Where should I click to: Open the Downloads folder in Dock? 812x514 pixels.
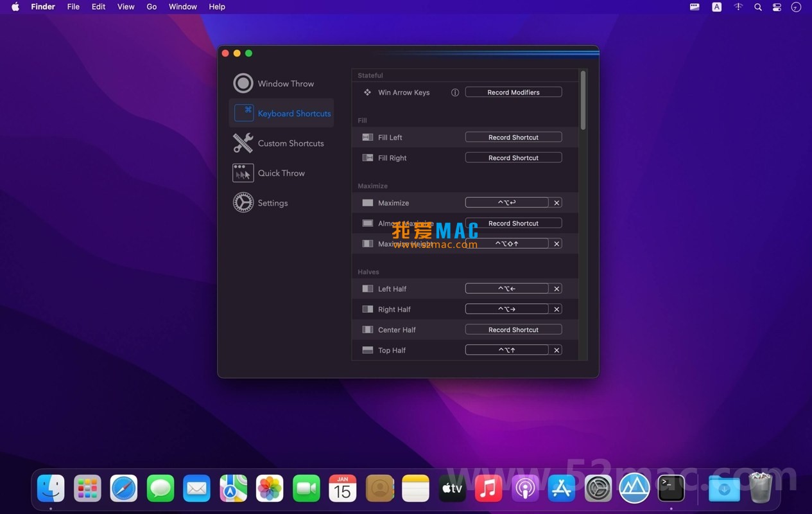pyautogui.click(x=724, y=488)
